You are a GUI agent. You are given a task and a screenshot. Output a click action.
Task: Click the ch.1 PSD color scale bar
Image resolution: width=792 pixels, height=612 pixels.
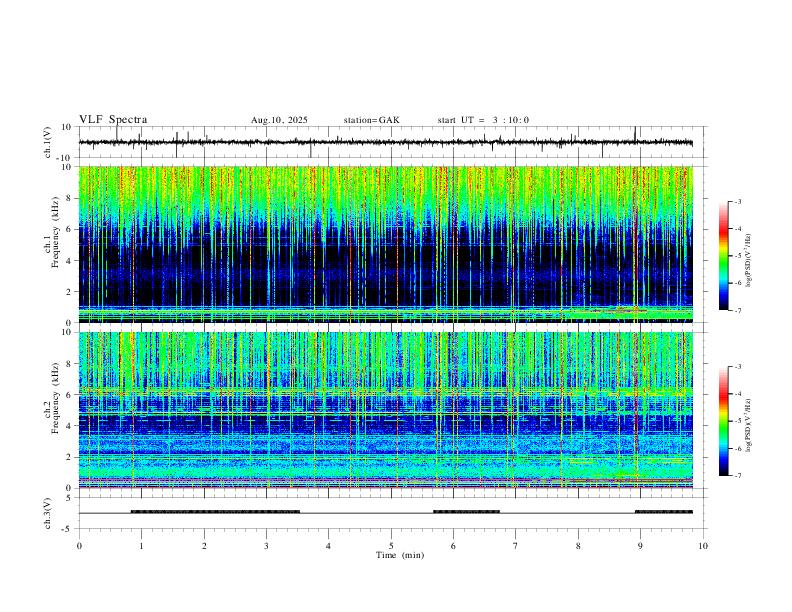(x=724, y=256)
